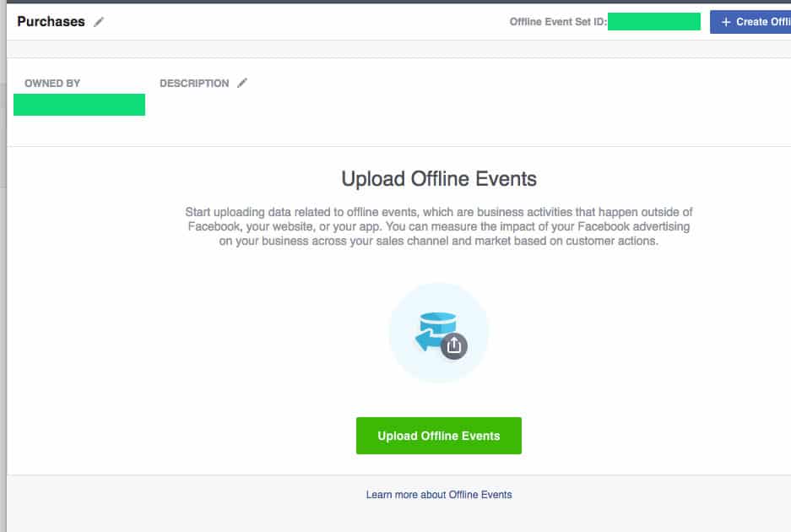Click the green Upload Offline Events button
791x532 pixels.
tap(438, 436)
